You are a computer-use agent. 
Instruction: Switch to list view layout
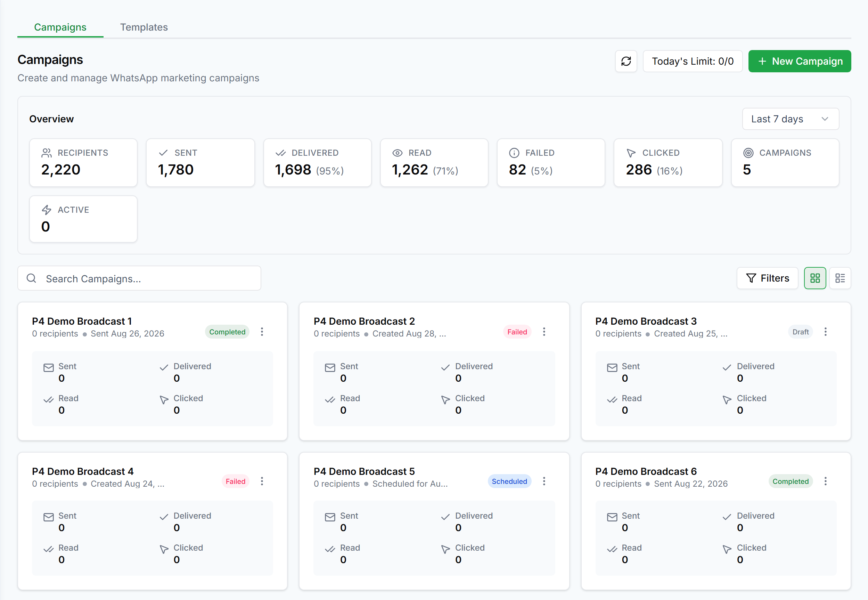(840, 278)
